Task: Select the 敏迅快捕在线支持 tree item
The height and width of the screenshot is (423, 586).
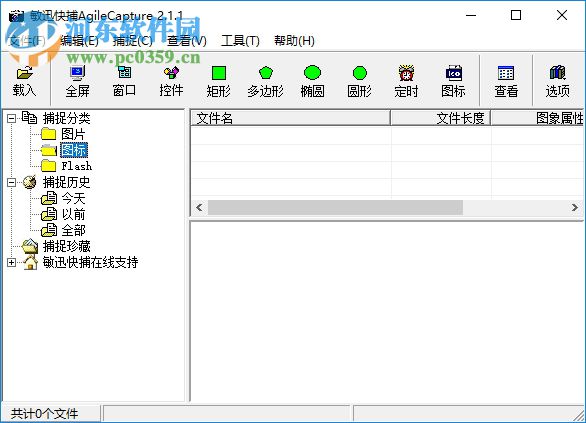Action: (90, 262)
